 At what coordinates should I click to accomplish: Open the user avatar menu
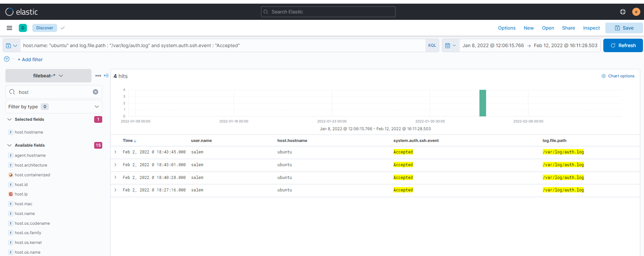click(x=636, y=12)
